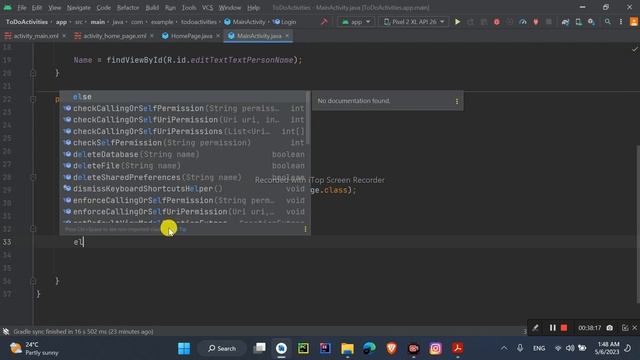
Task: Open the app run configuration dropdown
Action: coord(356,22)
